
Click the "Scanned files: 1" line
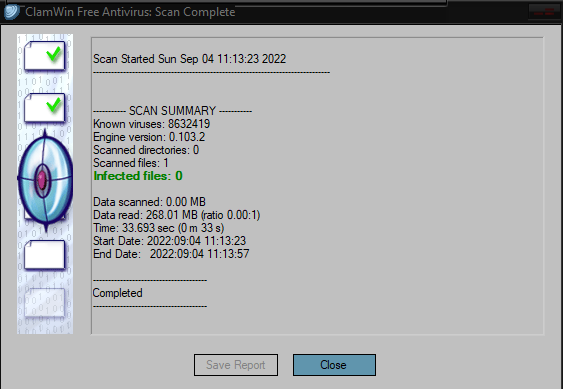[x=131, y=163]
